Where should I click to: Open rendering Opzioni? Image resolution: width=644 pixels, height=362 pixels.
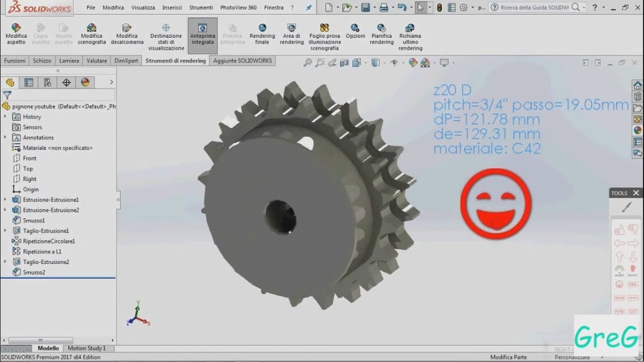tap(355, 31)
